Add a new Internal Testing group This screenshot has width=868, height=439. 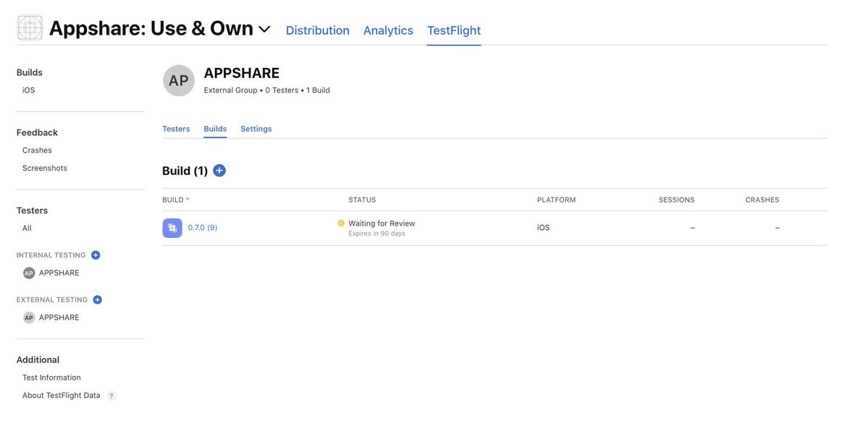tap(96, 255)
